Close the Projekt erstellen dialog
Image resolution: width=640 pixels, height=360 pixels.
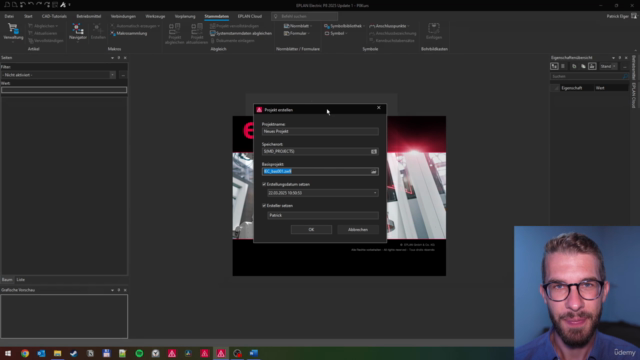point(379,108)
